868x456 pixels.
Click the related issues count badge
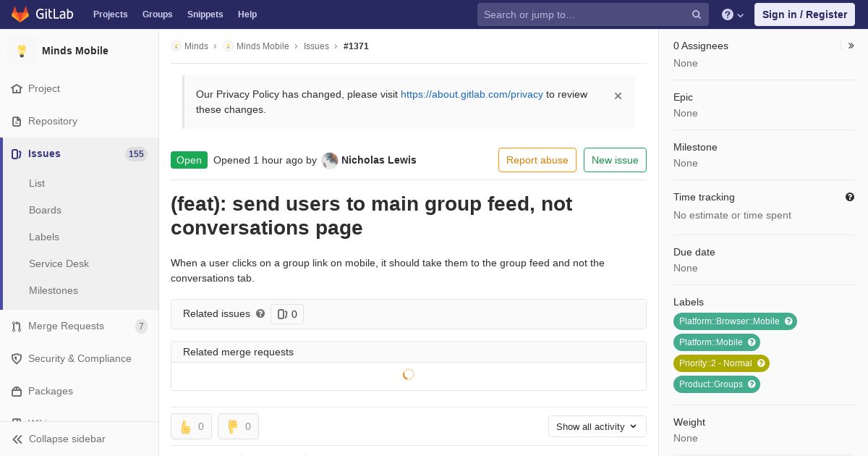pyautogui.click(x=287, y=314)
